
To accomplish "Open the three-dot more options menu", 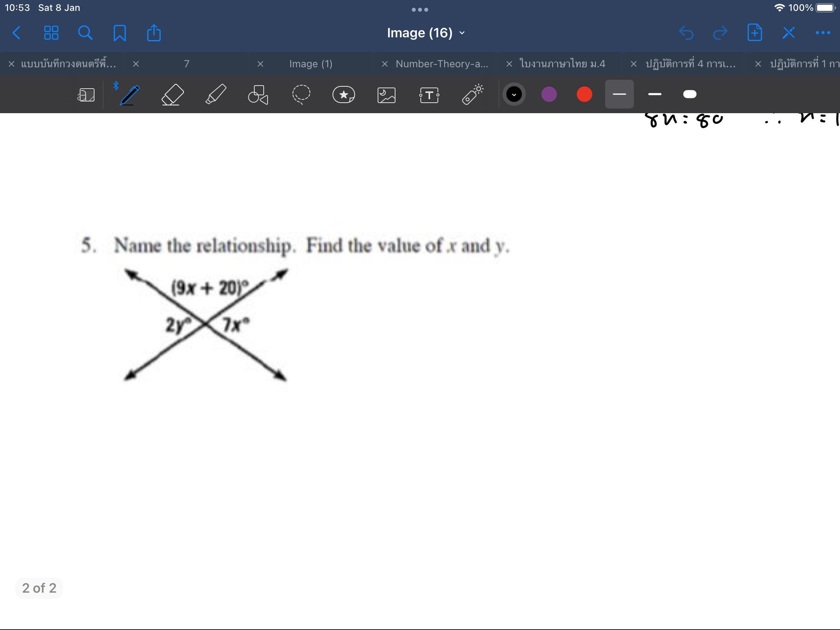I will click(822, 33).
